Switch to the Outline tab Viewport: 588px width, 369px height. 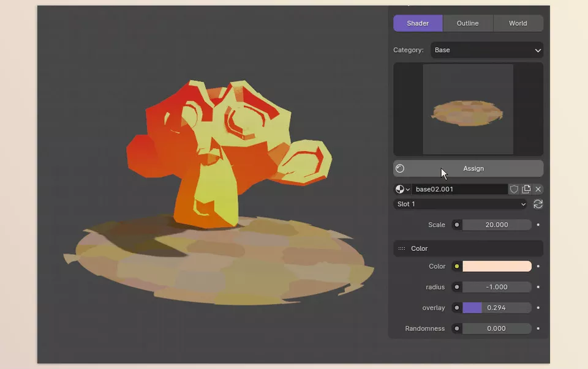[467, 23]
